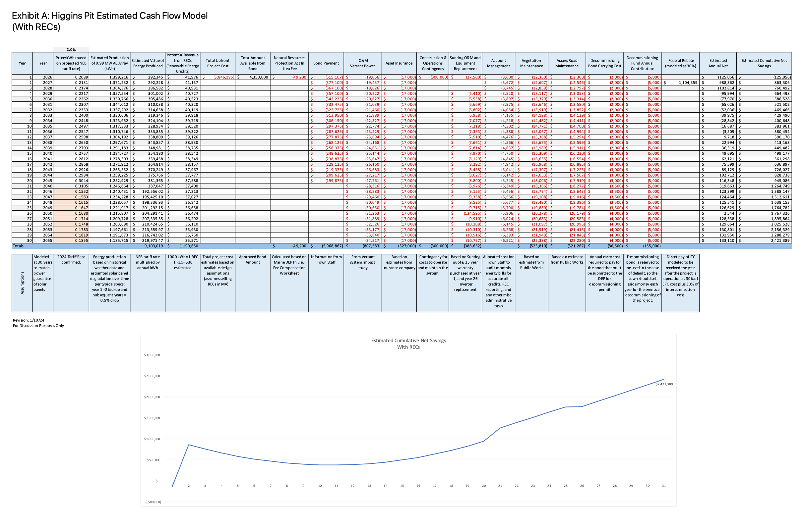Select the 9,103,019 energy value total
This screenshot has width=805, height=532.
coord(153,246)
